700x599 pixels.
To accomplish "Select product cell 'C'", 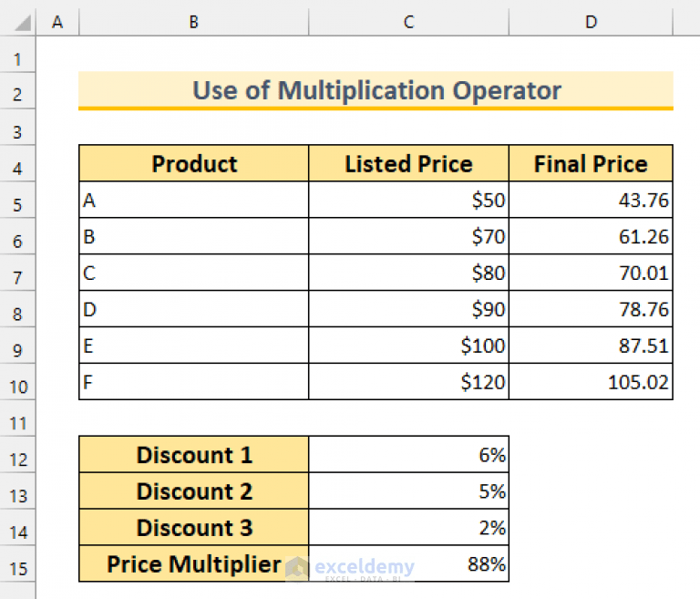I will coord(194,273).
